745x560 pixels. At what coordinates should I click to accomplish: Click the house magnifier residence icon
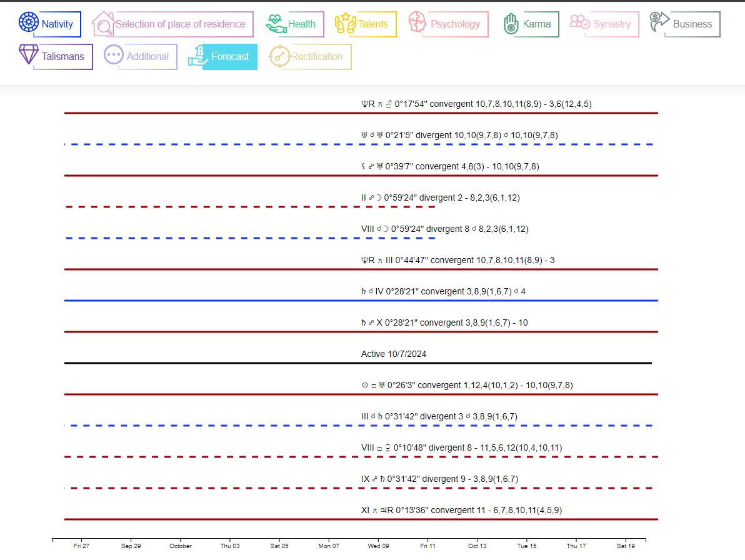point(102,24)
